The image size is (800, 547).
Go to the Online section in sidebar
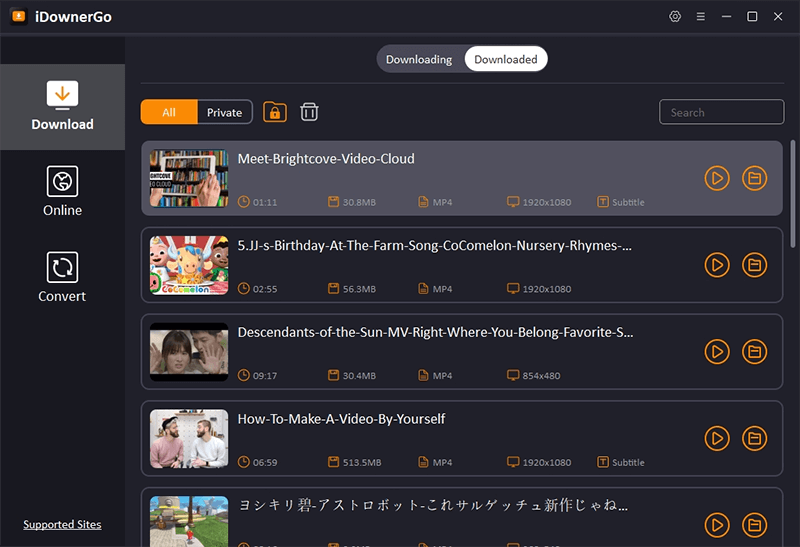[x=62, y=192]
